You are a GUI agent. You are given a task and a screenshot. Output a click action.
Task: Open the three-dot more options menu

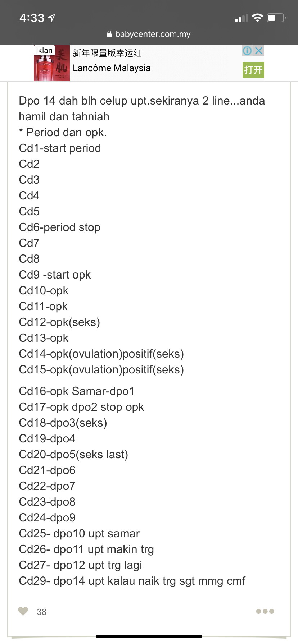tap(265, 611)
